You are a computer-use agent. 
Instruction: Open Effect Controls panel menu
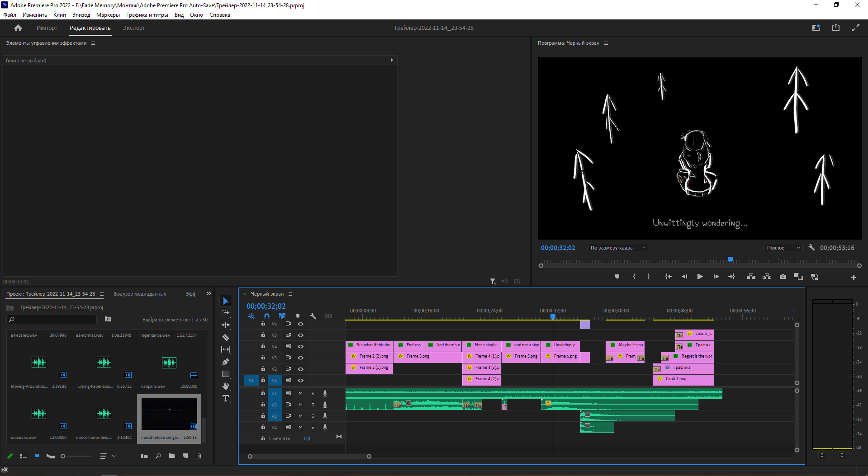point(93,43)
